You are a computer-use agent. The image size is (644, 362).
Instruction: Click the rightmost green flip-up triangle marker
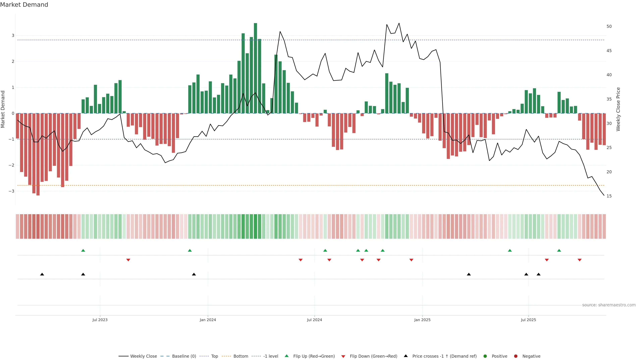tap(559, 250)
